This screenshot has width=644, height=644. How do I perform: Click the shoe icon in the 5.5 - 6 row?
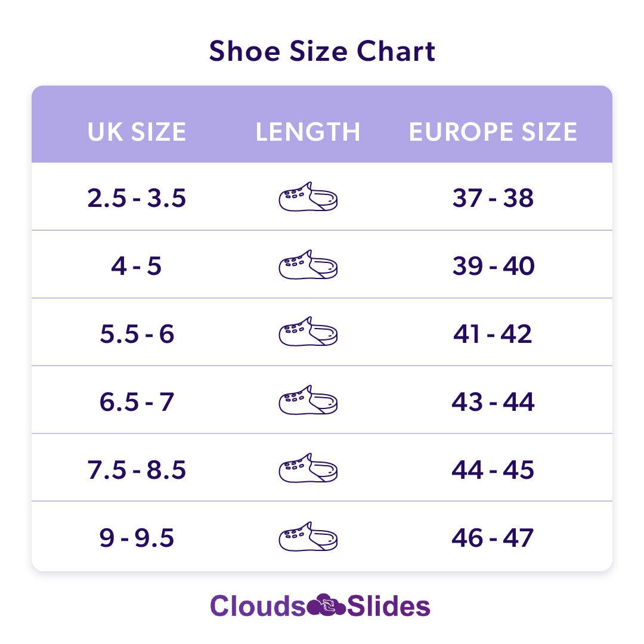[x=308, y=332]
